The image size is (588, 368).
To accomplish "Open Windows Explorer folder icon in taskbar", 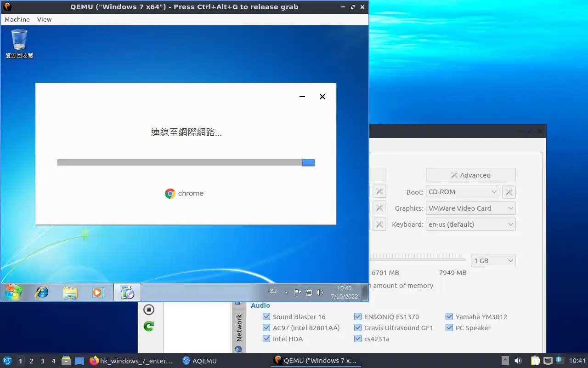I will (x=70, y=293).
